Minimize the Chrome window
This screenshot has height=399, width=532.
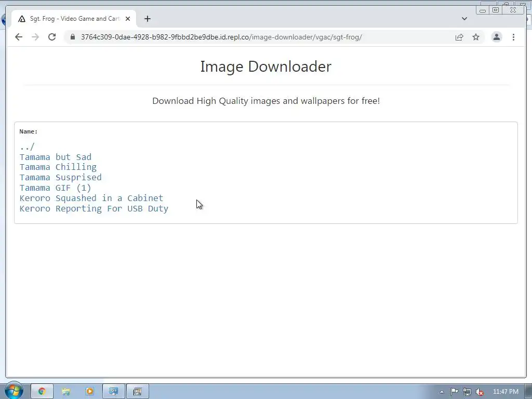pos(483,10)
